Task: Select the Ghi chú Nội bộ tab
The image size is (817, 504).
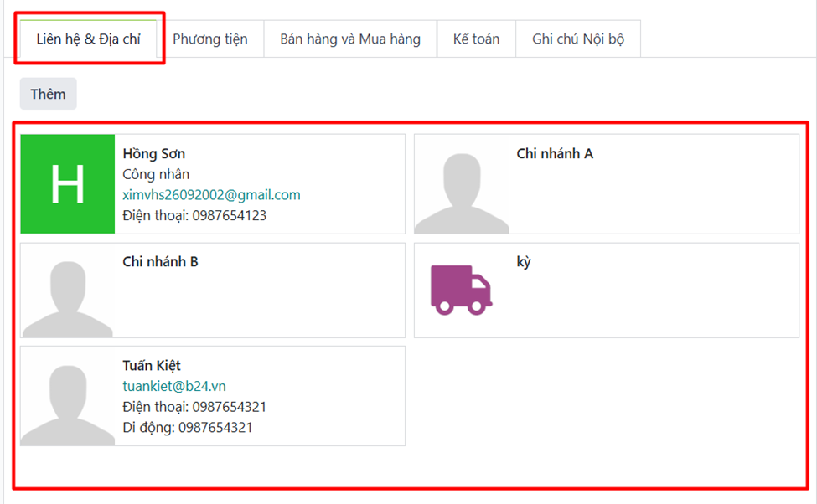Action: click(x=578, y=39)
